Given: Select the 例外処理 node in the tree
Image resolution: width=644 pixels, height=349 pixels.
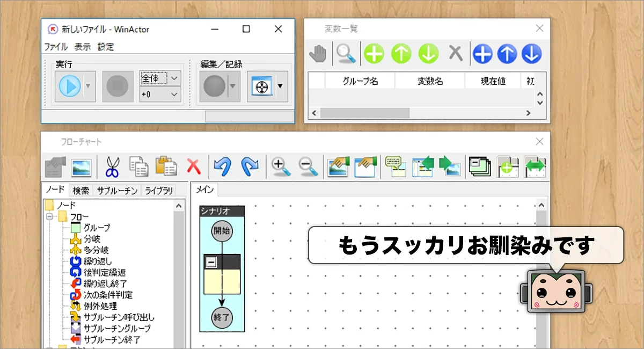Looking at the screenshot, I should [101, 306].
